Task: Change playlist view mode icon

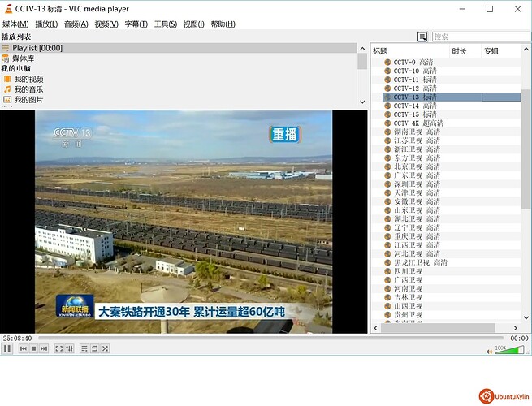Action: 422,37
